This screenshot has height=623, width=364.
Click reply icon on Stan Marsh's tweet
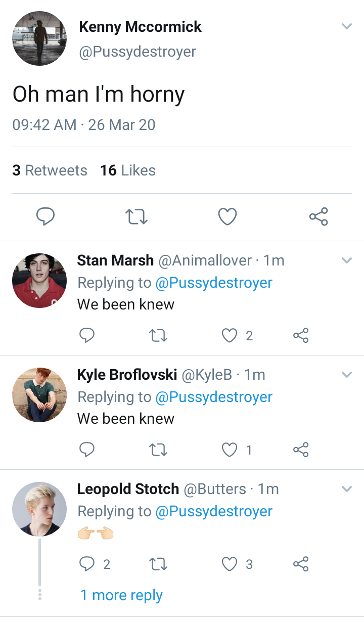pyautogui.click(x=87, y=335)
